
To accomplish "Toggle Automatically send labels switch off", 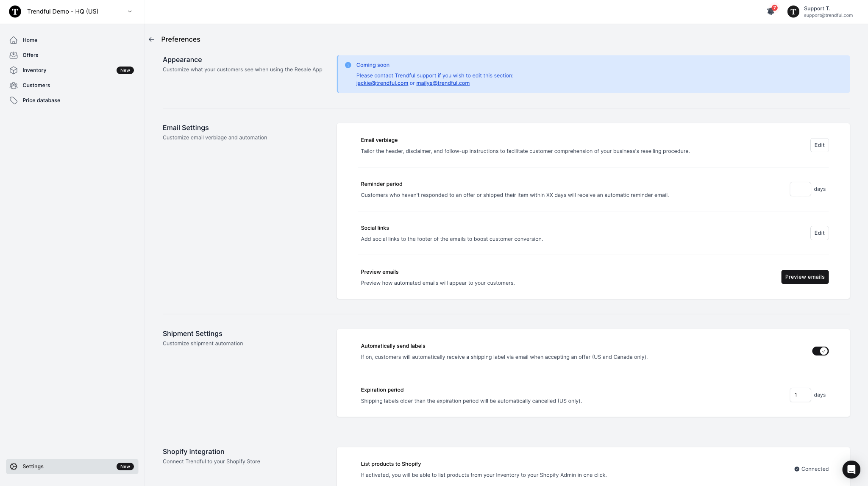I will pos(820,351).
